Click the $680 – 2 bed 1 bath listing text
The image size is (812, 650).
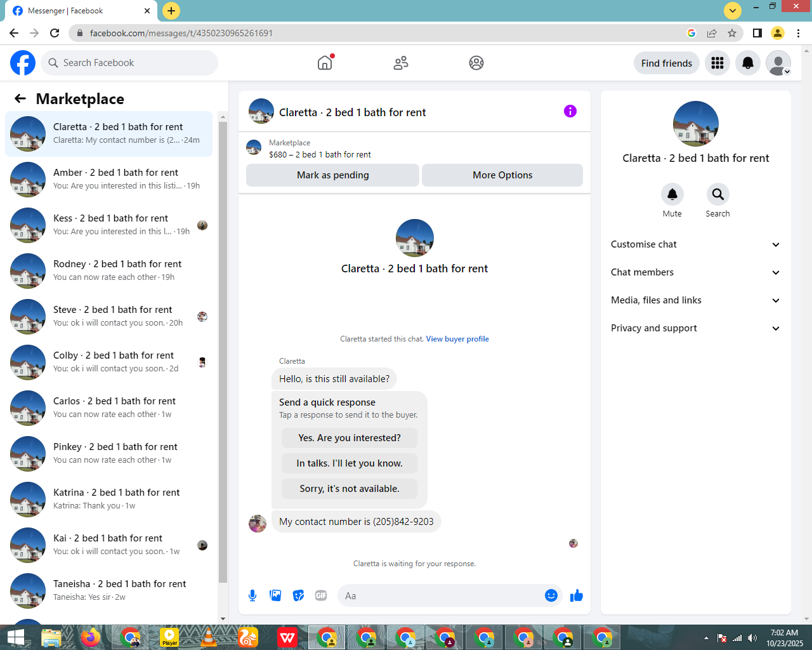320,154
